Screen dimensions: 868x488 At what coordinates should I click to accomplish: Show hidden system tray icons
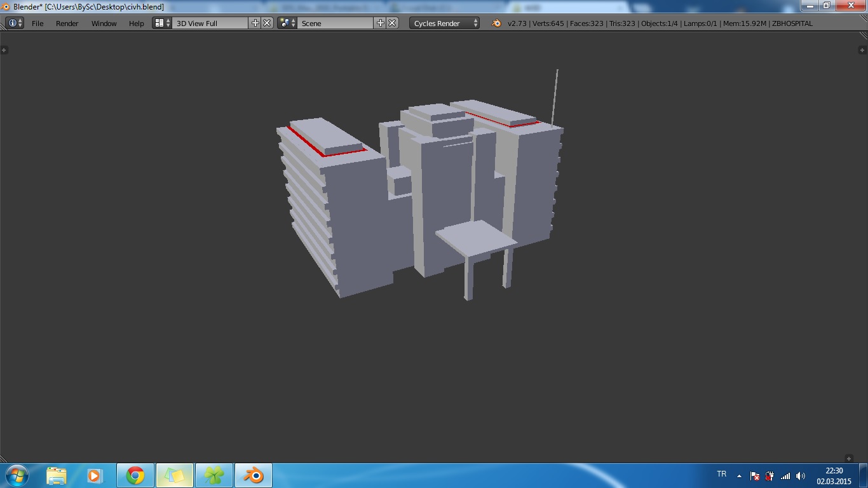[739, 475]
